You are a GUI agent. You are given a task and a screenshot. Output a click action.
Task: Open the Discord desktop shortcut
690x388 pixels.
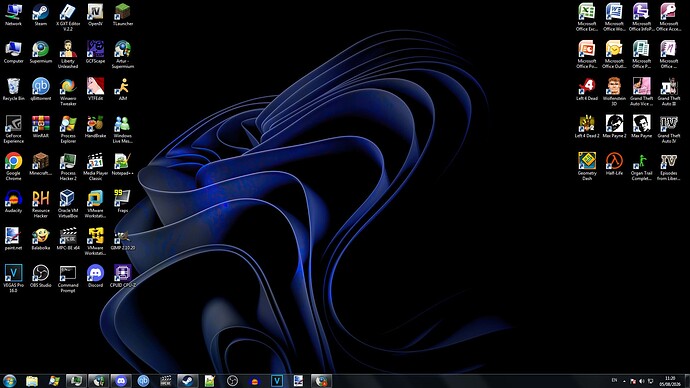(95, 277)
